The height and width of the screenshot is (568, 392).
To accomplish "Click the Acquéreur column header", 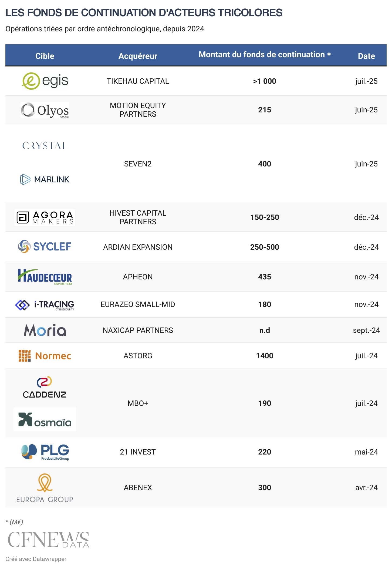I will click(x=138, y=56).
